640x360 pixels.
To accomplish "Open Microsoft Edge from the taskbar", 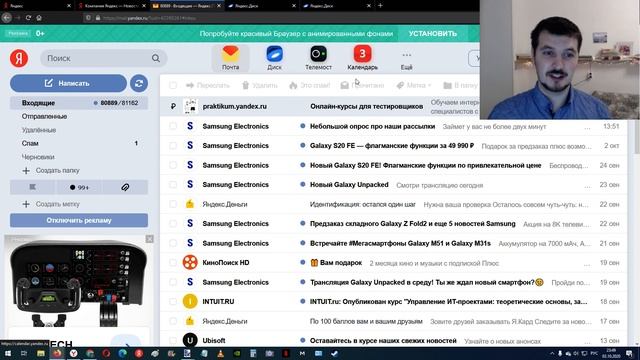I will coord(122,353).
